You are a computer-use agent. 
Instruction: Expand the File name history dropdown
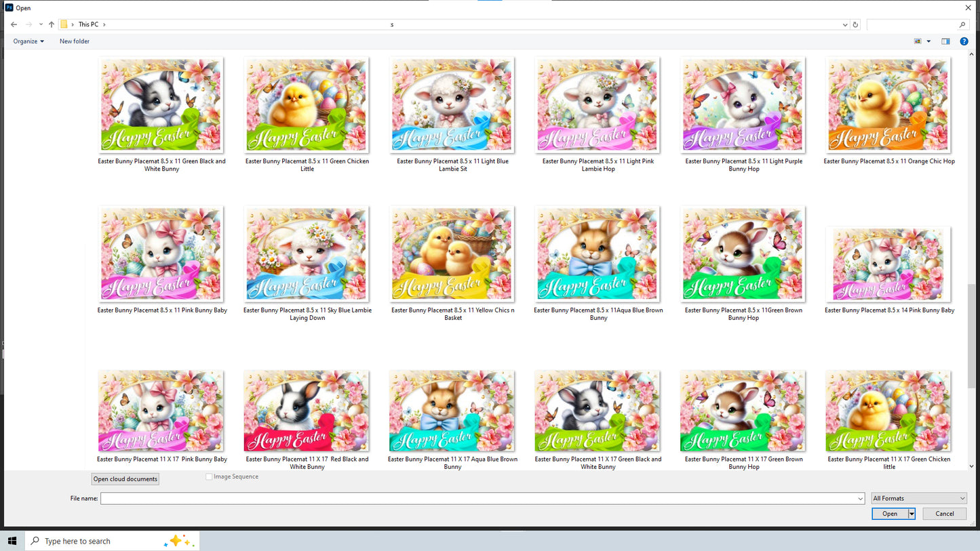tap(861, 498)
